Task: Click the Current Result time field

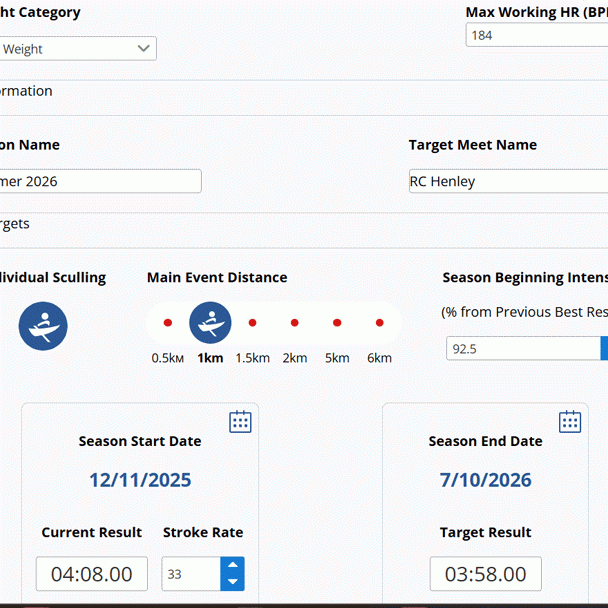Action: click(92, 574)
